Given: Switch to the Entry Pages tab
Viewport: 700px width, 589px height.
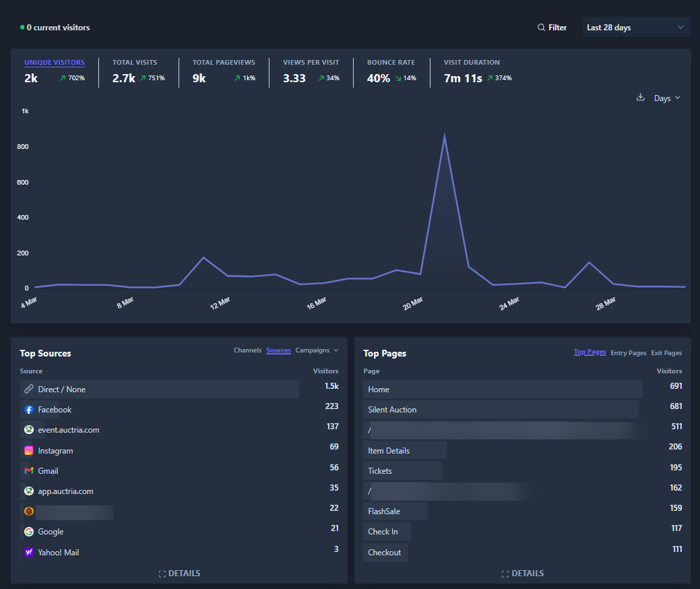Looking at the screenshot, I should 628,353.
